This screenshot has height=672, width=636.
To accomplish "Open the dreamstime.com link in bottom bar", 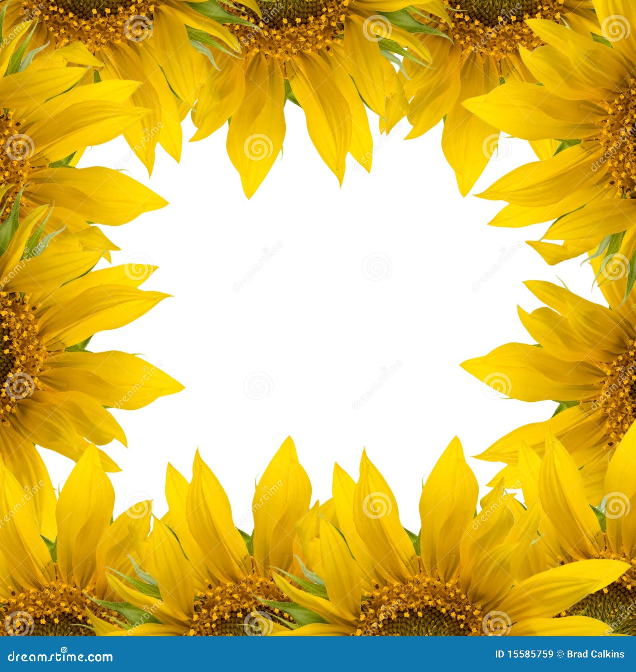I will [x=60, y=657].
